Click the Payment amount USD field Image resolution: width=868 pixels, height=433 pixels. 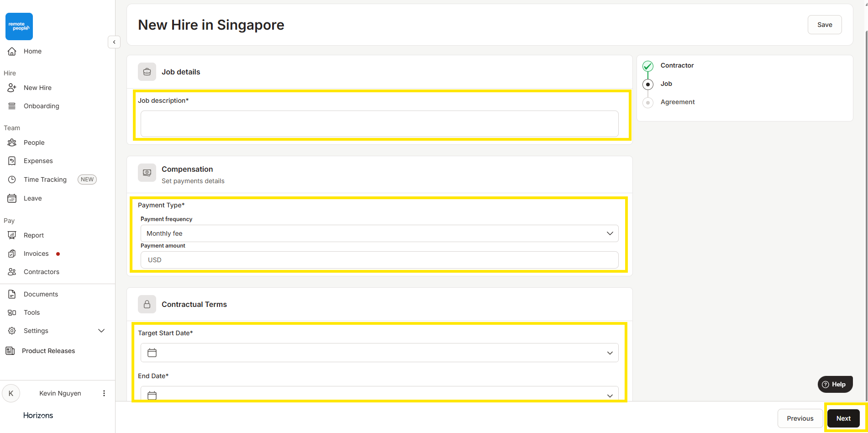pyautogui.click(x=379, y=260)
